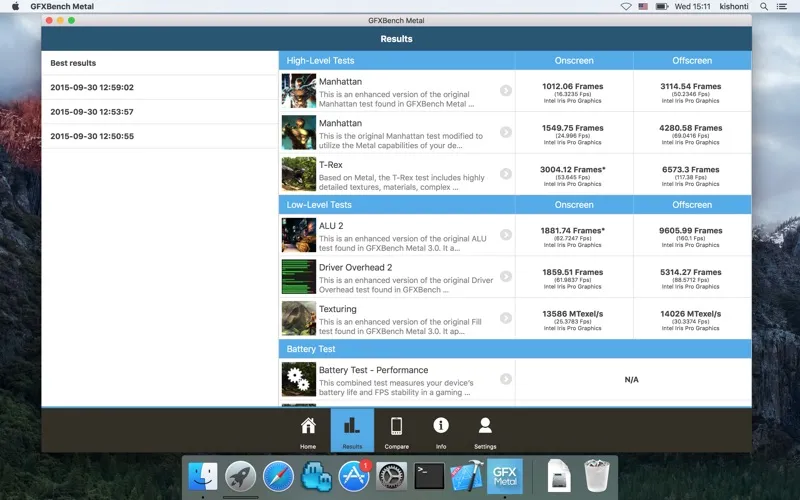
Task: Expand ALU 2 test details arrow
Action: 506,234
